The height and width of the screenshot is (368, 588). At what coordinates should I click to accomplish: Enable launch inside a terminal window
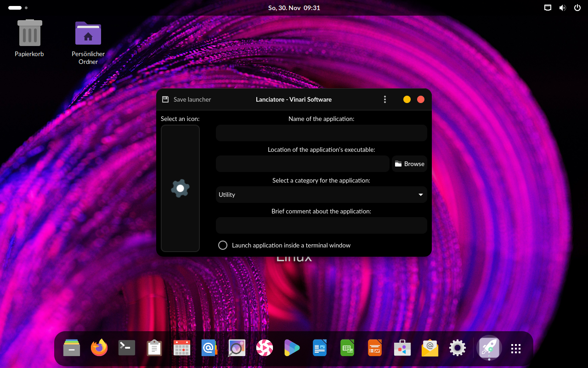[x=223, y=245]
